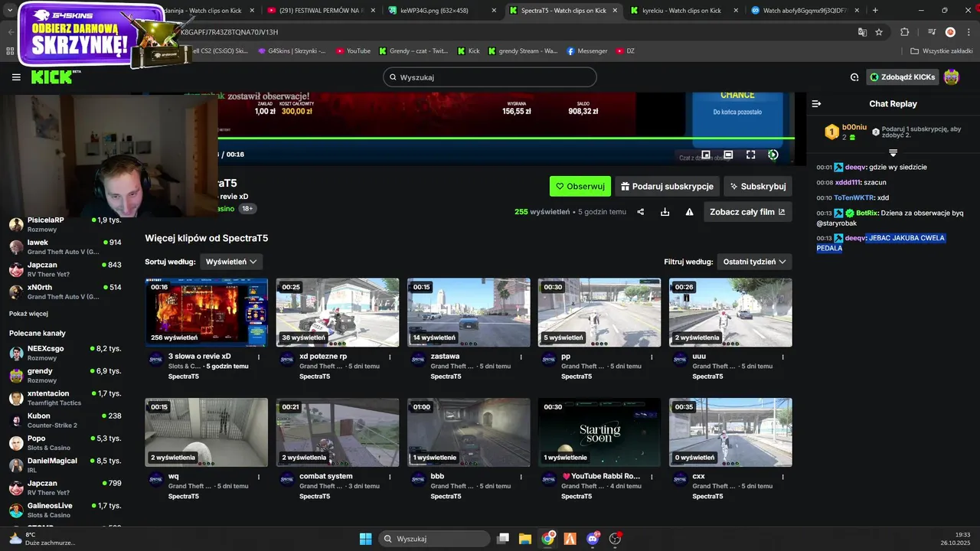Open the weather widget showing 8°C
This screenshot has height=551, width=980.
(42, 539)
